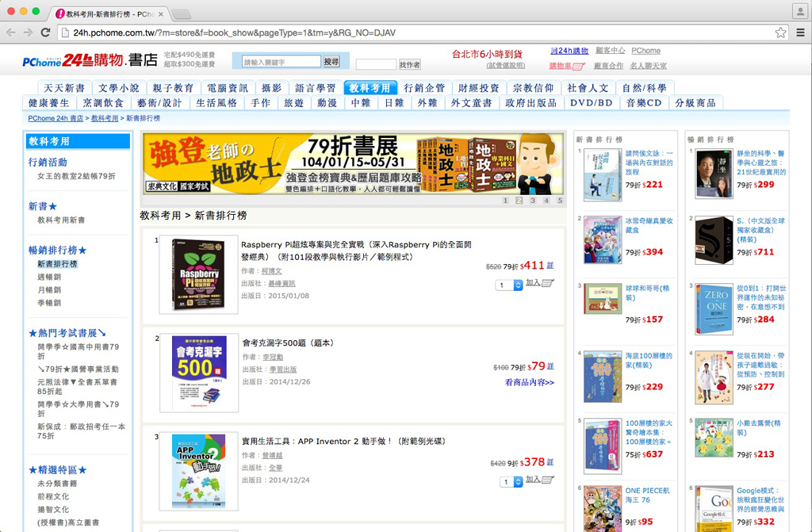This screenshot has width=812, height=532.
Task: Open sidebar link 前程文化
Action: coord(53,496)
